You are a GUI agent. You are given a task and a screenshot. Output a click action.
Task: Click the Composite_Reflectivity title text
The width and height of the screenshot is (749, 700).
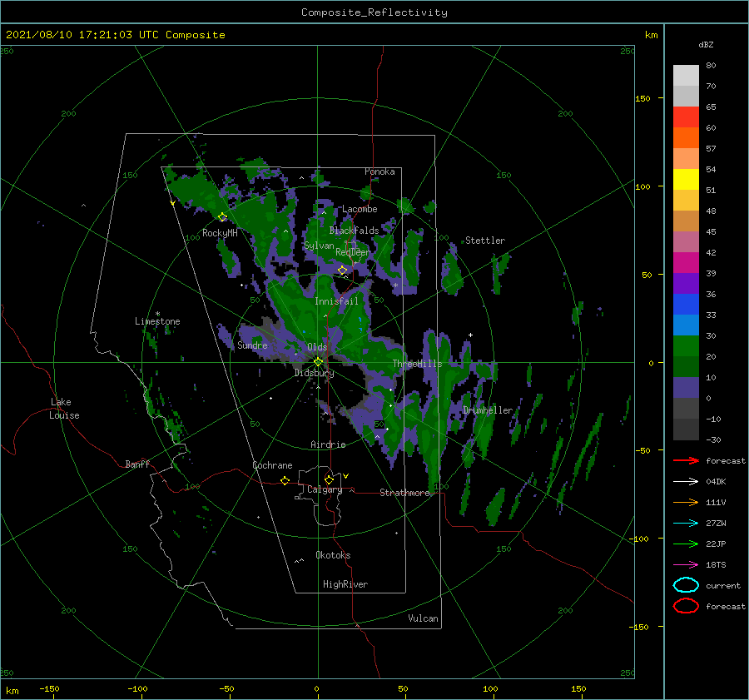click(x=374, y=12)
